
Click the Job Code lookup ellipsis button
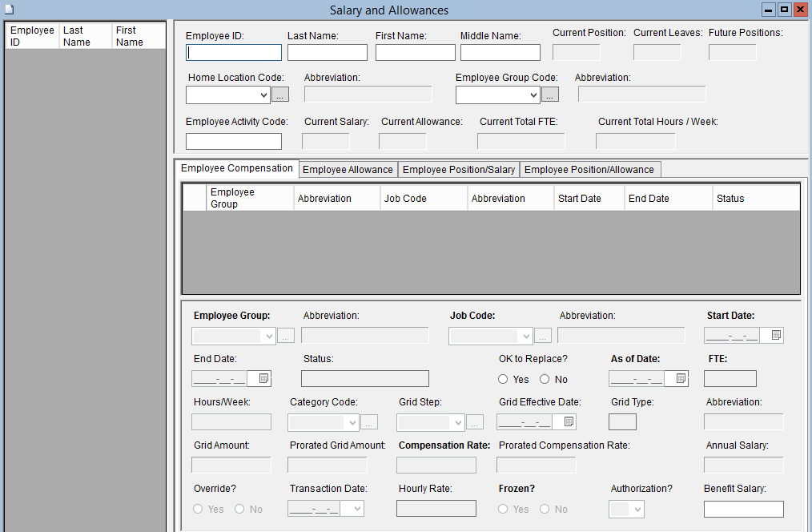pyautogui.click(x=543, y=336)
